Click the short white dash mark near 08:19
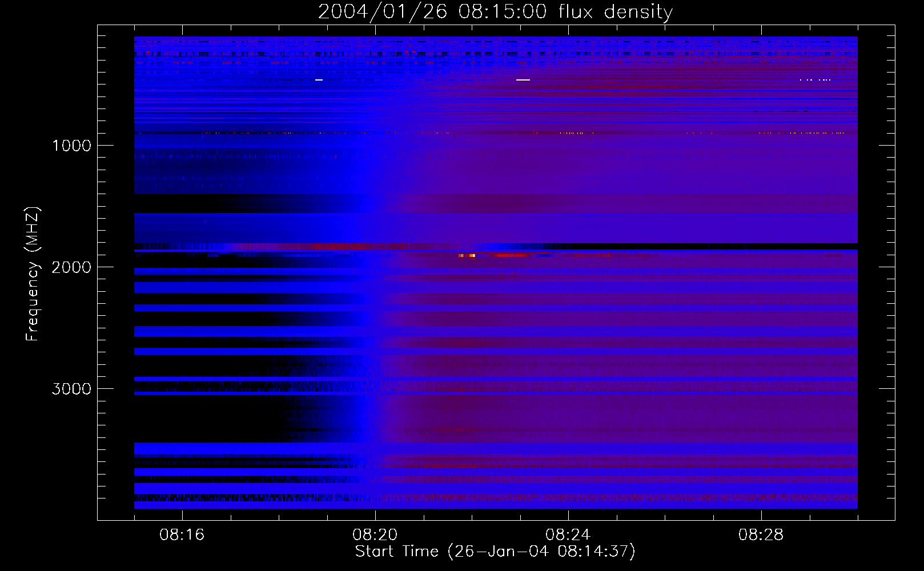The height and width of the screenshot is (571, 924). [x=319, y=80]
